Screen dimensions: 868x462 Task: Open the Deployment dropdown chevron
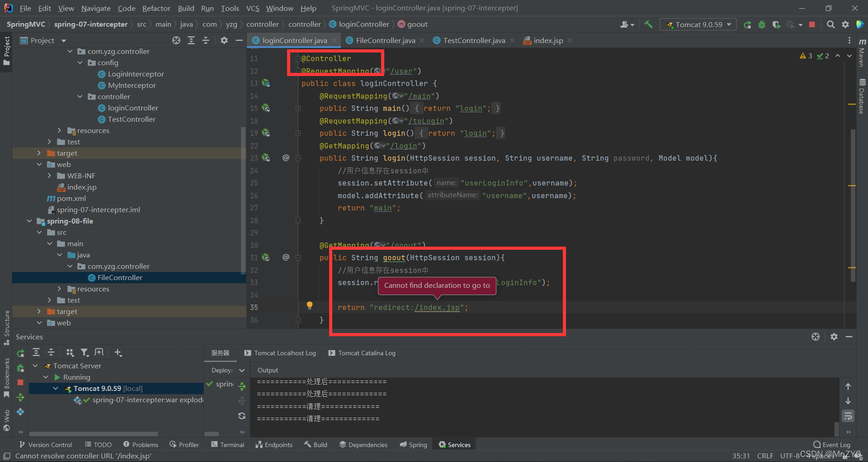tap(242, 370)
